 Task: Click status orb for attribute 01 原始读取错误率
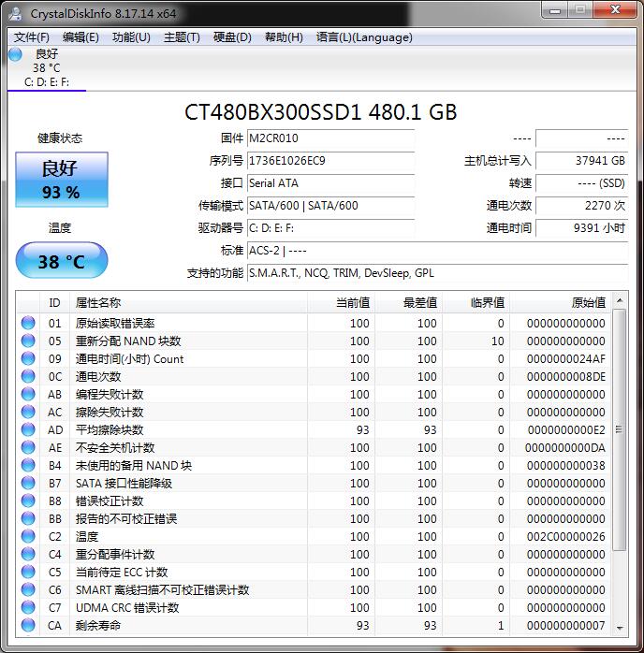click(x=28, y=323)
